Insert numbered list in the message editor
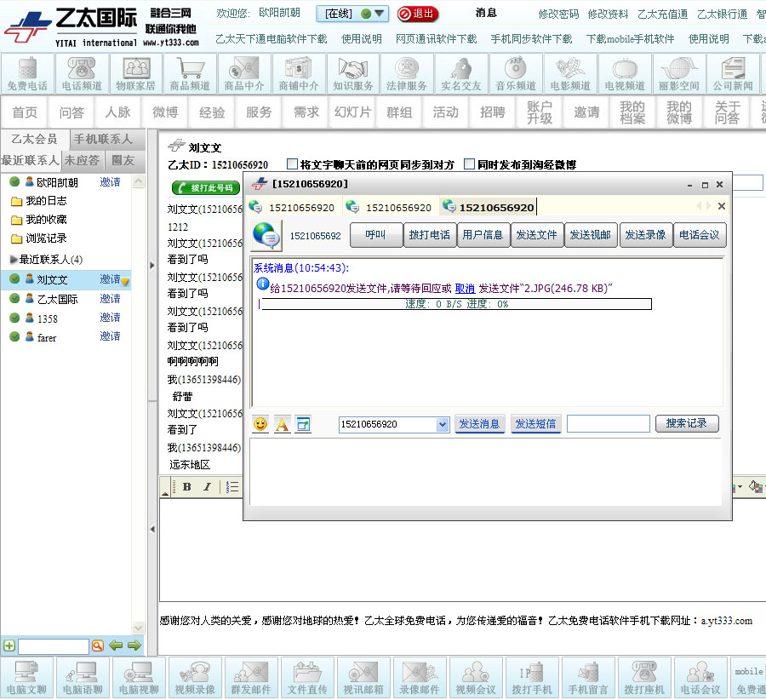 point(232,486)
